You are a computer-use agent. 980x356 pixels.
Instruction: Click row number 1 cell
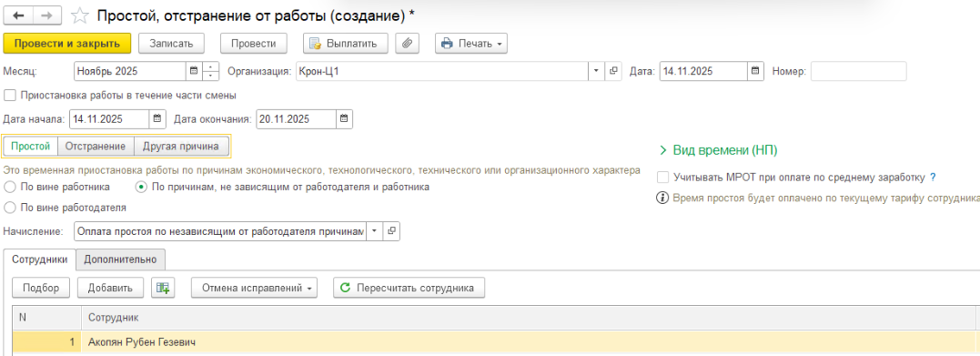47,342
